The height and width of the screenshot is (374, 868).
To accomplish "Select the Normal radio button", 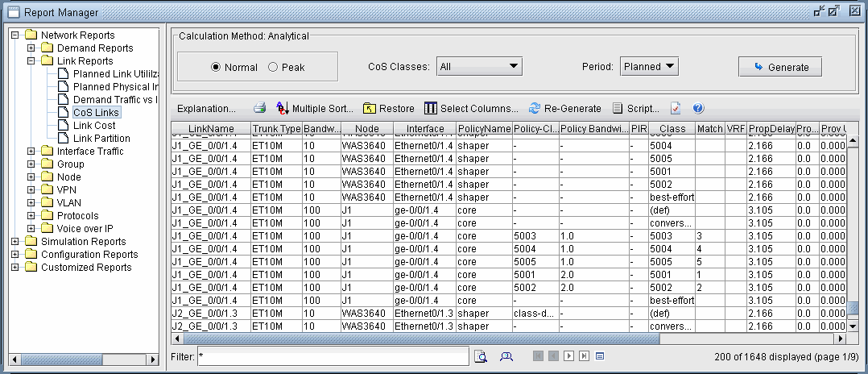I will 216,68.
